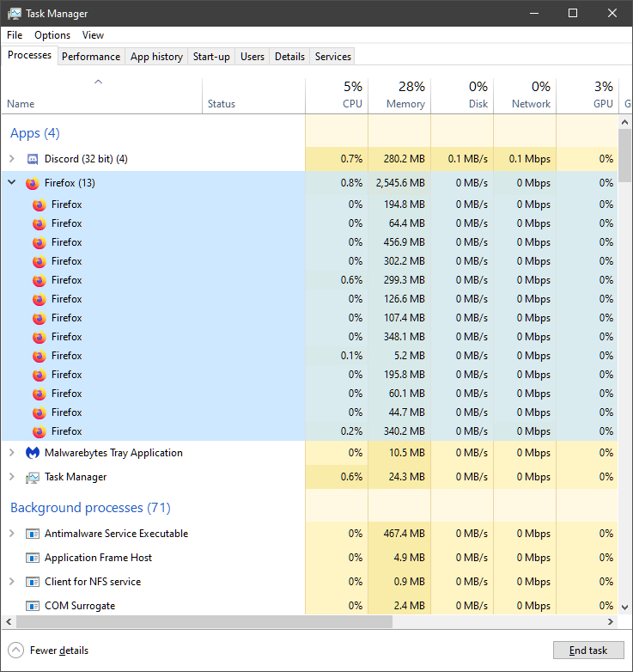Click the Firefox icon with 194.8 MB memory
This screenshot has width=633, height=672.
click(40, 205)
